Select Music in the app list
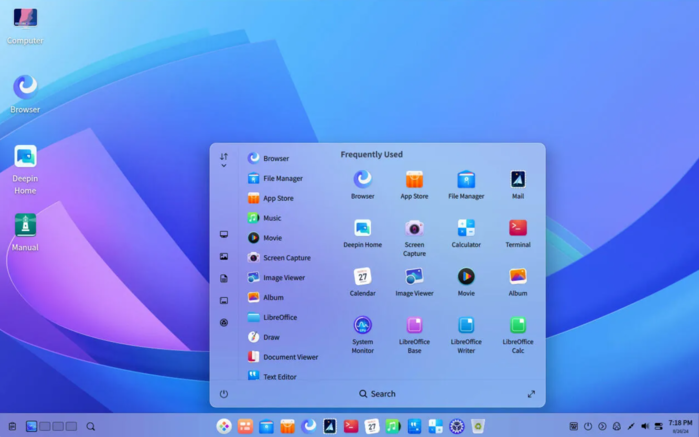Image resolution: width=699 pixels, height=437 pixels. click(271, 218)
